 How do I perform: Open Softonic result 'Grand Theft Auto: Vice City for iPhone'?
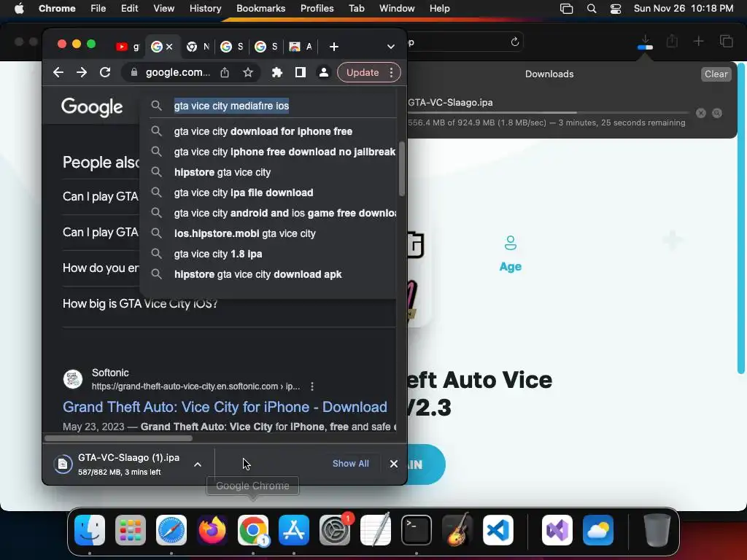[x=225, y=407]
